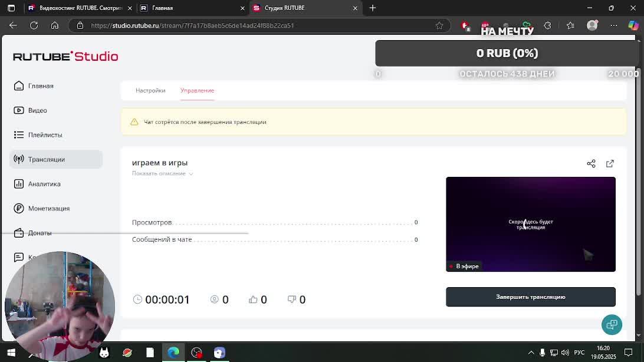The image size is (644, 362).
Task: Click the stream title играем в игры
Action: pos(160,163)
